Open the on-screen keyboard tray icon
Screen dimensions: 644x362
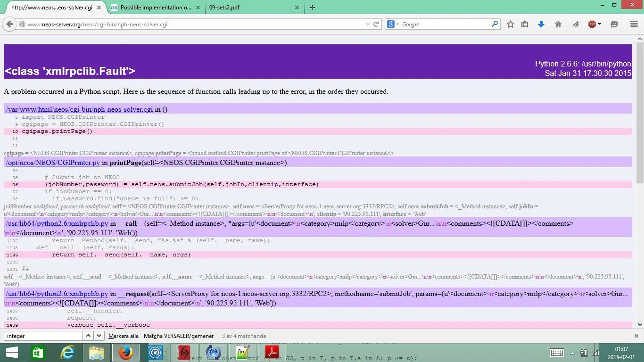557,353
